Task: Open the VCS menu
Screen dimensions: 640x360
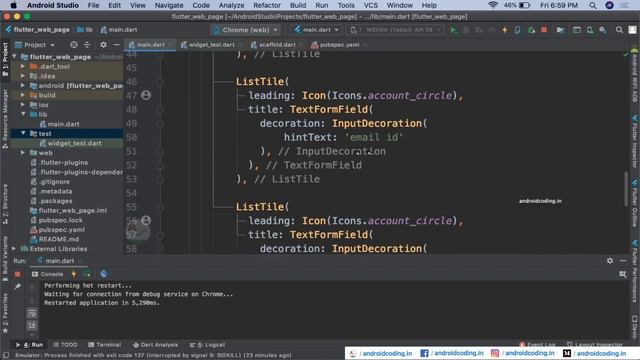Action: pyautogui.click(x=371, y=5)
